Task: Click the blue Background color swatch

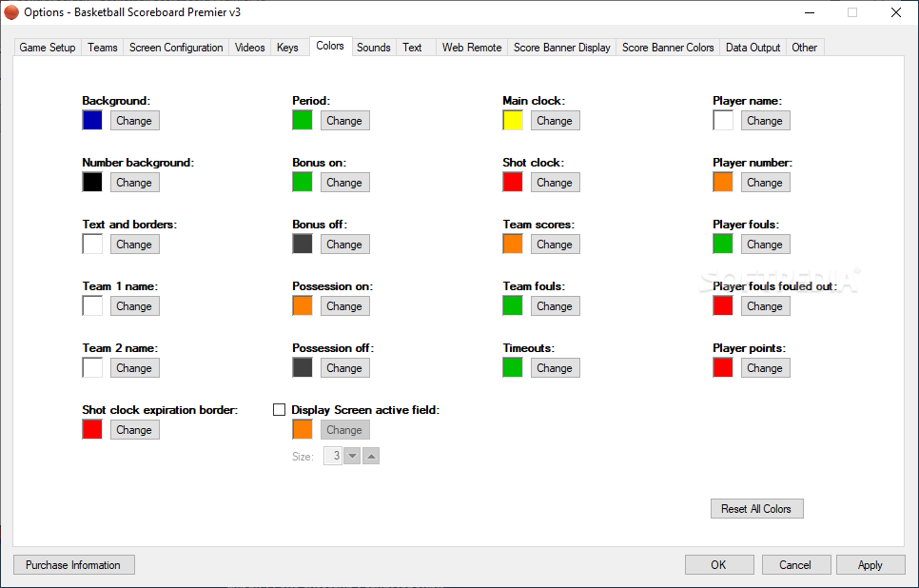Action: (92, 120)
